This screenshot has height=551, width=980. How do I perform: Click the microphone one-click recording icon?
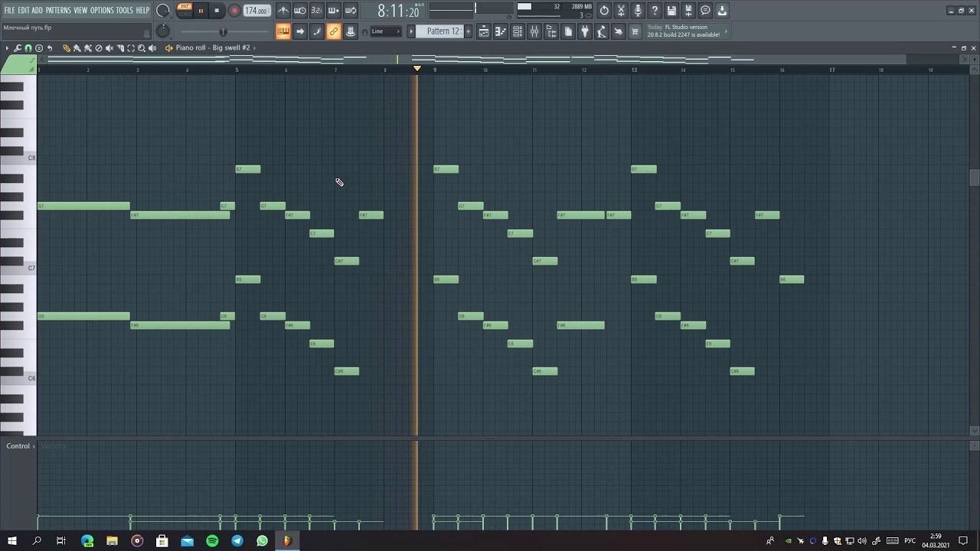click(638, 11)
